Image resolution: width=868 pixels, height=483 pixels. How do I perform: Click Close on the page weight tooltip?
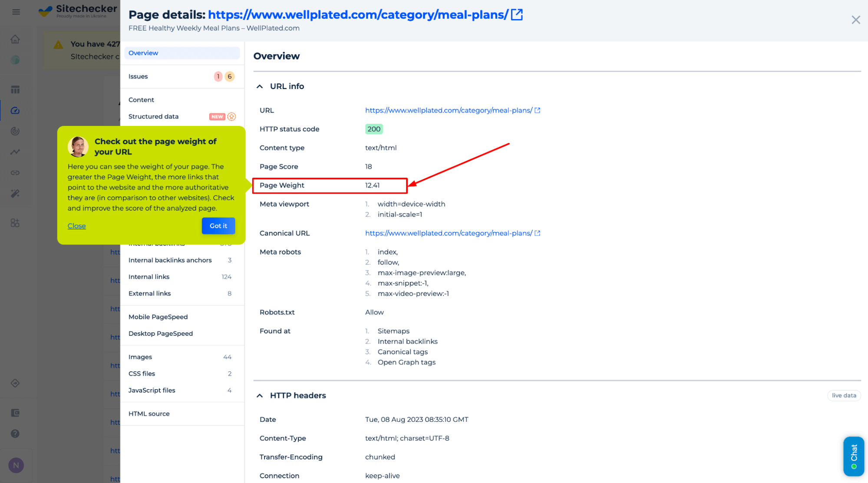point(76,225)
